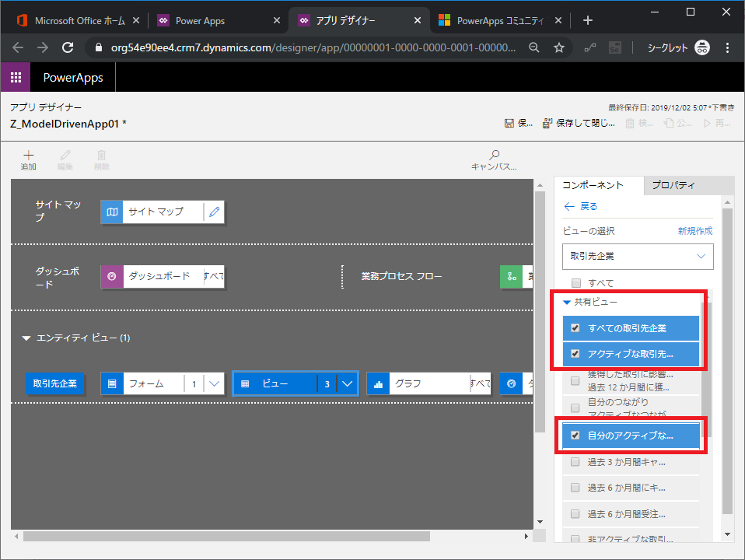Collapse the エンティティ ビュー section
745x560 pixels.
point(26,338)
